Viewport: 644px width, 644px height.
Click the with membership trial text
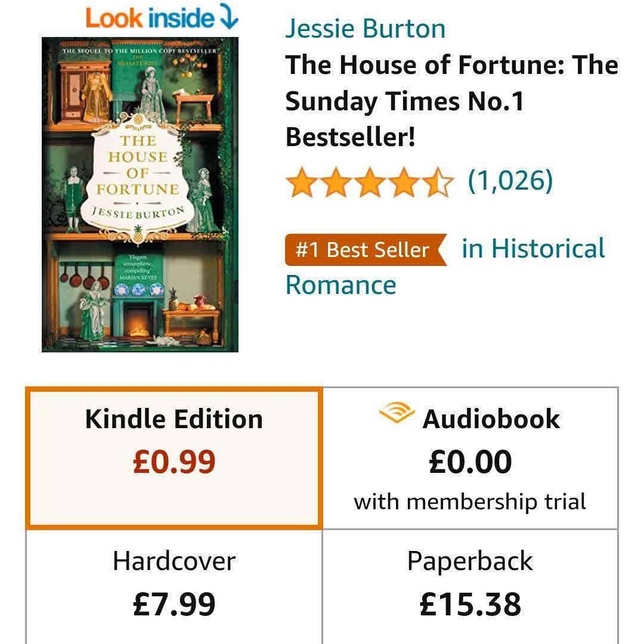pos(470,502)
